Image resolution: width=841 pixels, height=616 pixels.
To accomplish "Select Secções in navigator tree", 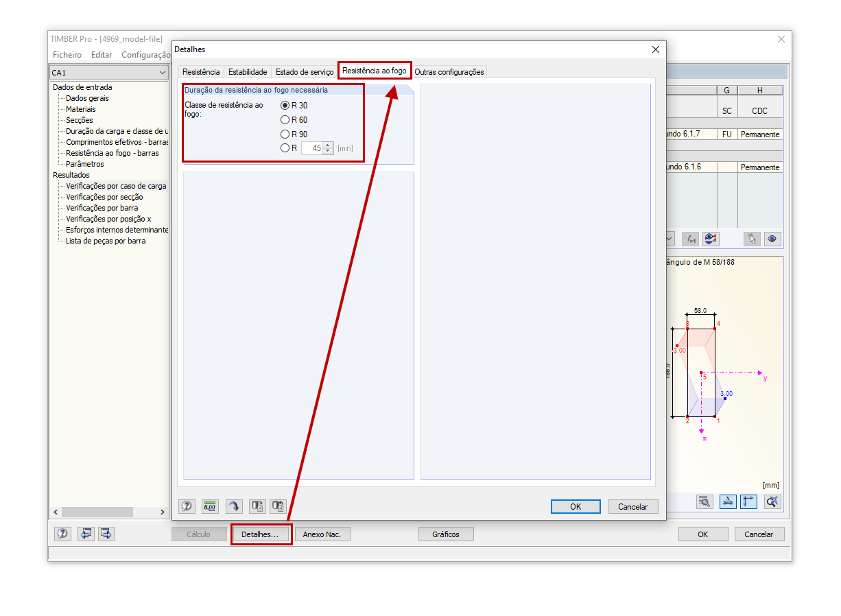I will pos(80,120).
